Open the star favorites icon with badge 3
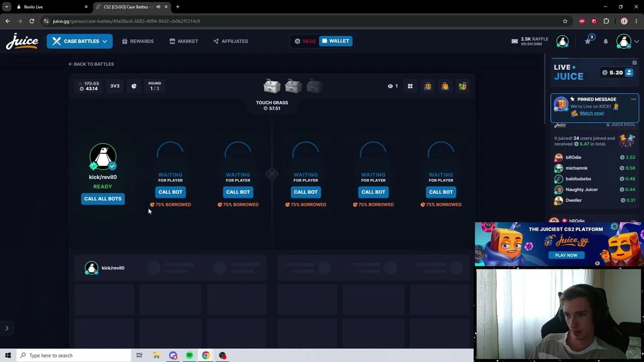The width and height of the screenshot is (644, 362). pos(588,41)
